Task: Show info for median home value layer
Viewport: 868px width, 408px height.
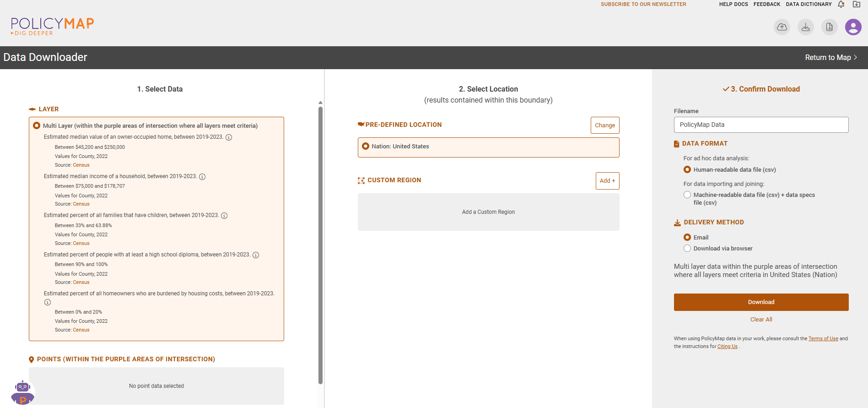Action: (229, 137)
